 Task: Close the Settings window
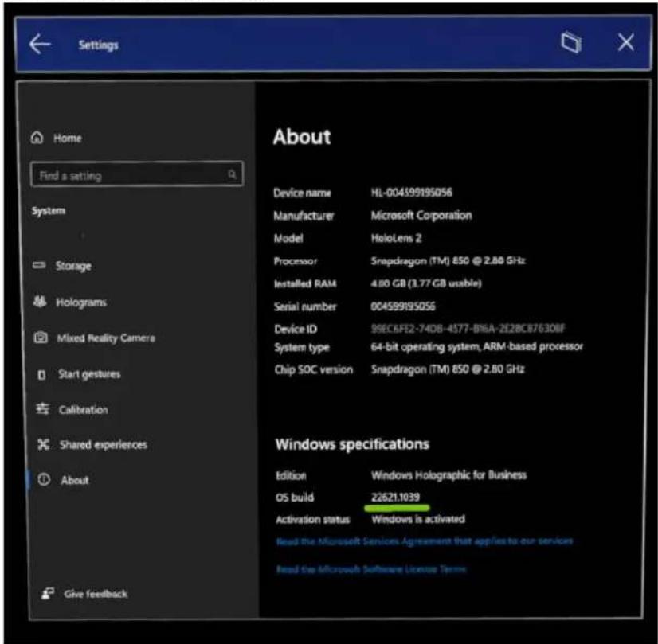coord(625,42)
